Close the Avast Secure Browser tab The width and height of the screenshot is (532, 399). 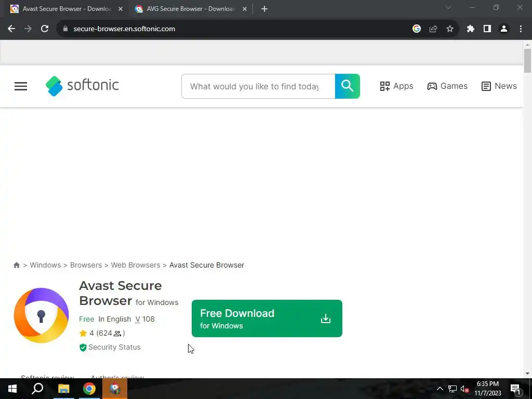coord(121,9)
